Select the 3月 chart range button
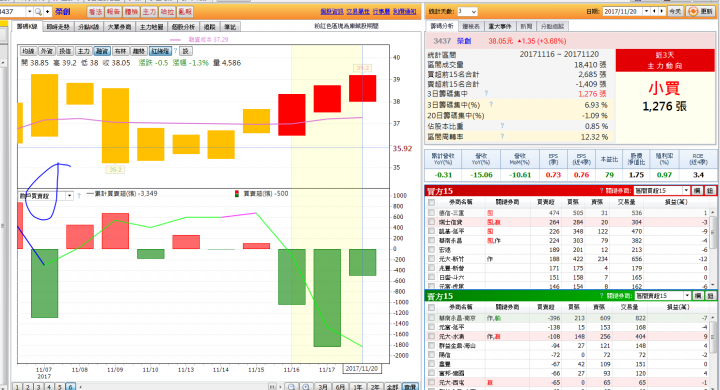Screen dimensions: 720x390 (323, 387)
